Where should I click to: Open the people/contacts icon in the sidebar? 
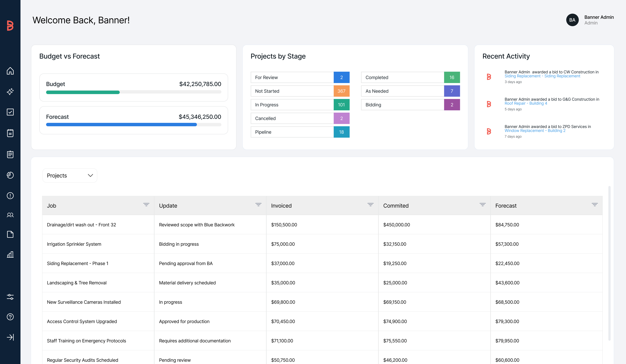(x=10, y=215)
